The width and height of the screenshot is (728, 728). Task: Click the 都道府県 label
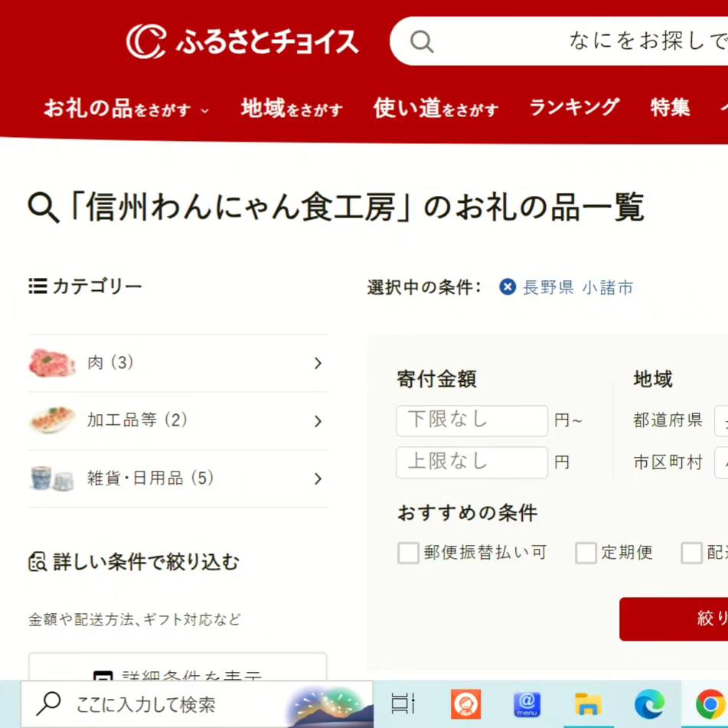pyautogui.click(x=668, y=420)
